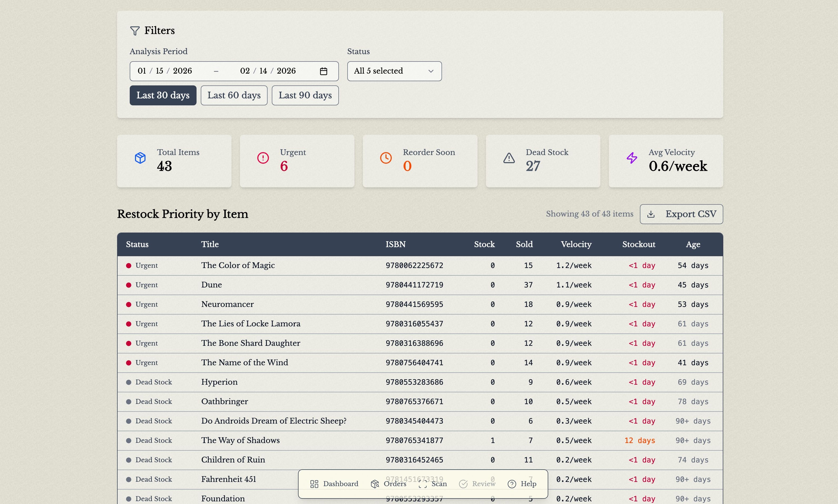Viewport: 838px width, 504px height.
Task: Select the Last 30 days preset
Action: (163, 95)
